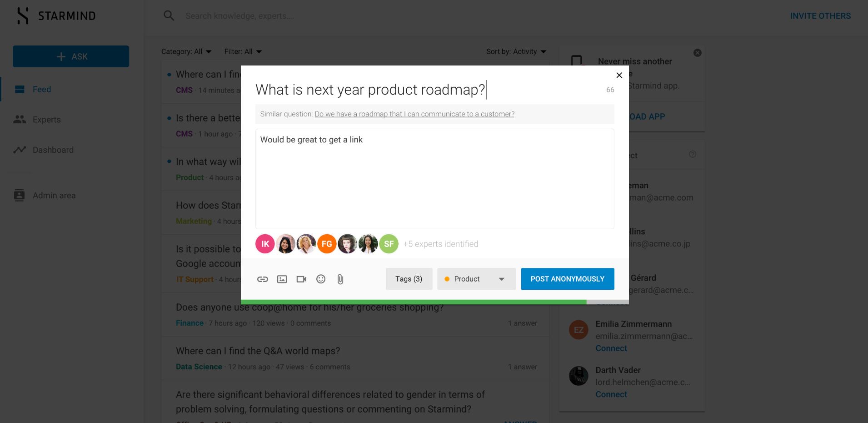Viewport: 868px width, 423px height.
Task: Select the blonde expert photo avatar
Action: [306, 244]
